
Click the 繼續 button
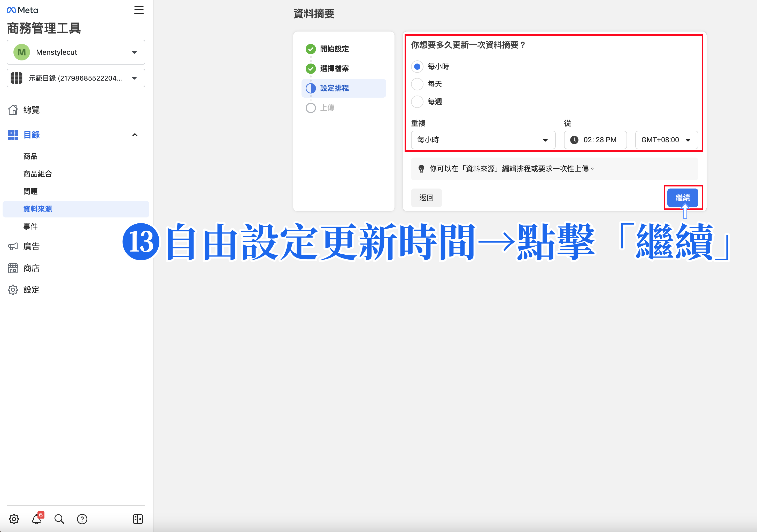click(x=683, y=198)
